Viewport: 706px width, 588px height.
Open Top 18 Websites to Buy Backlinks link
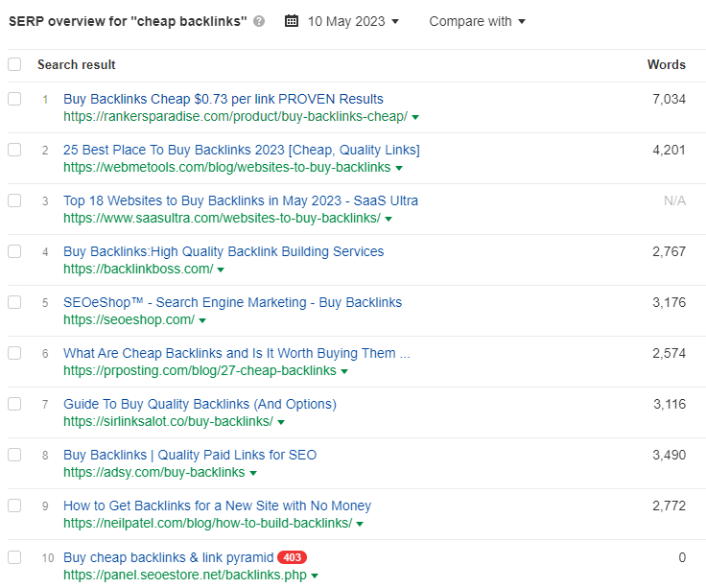241,200
